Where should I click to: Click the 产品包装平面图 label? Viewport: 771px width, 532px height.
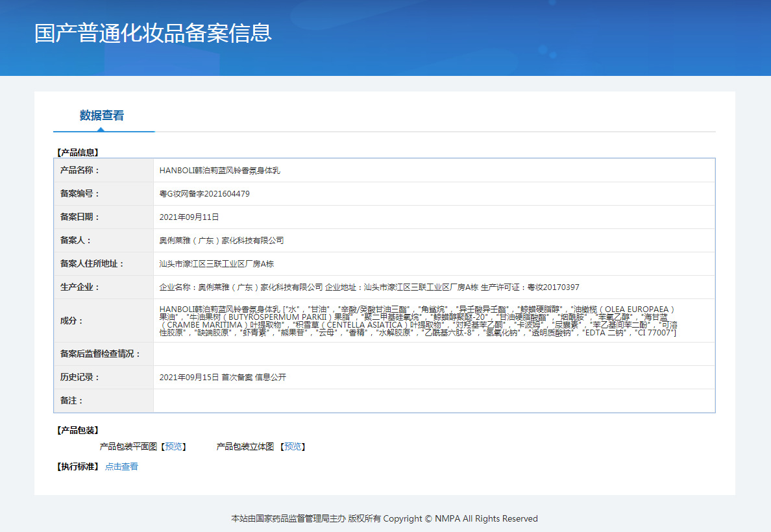[128, 446]
